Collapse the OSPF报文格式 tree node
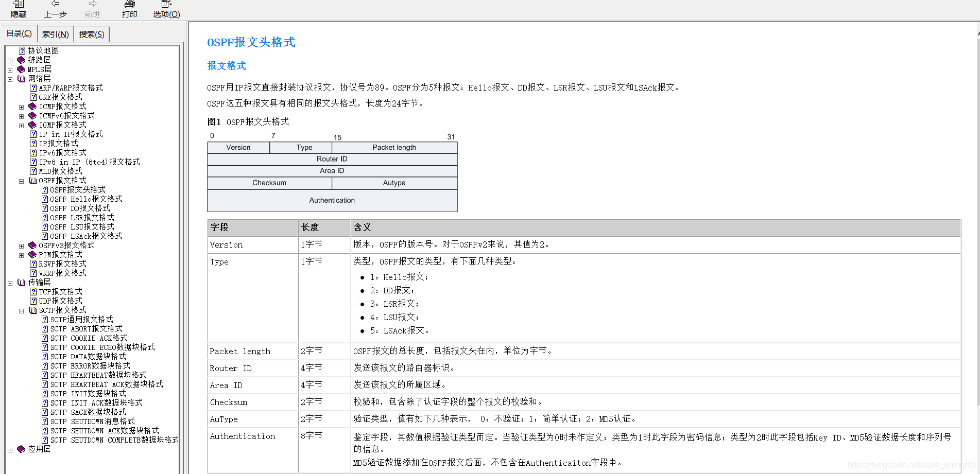The height and width of the screenshot is (474, 980). [x=21, y=181]
